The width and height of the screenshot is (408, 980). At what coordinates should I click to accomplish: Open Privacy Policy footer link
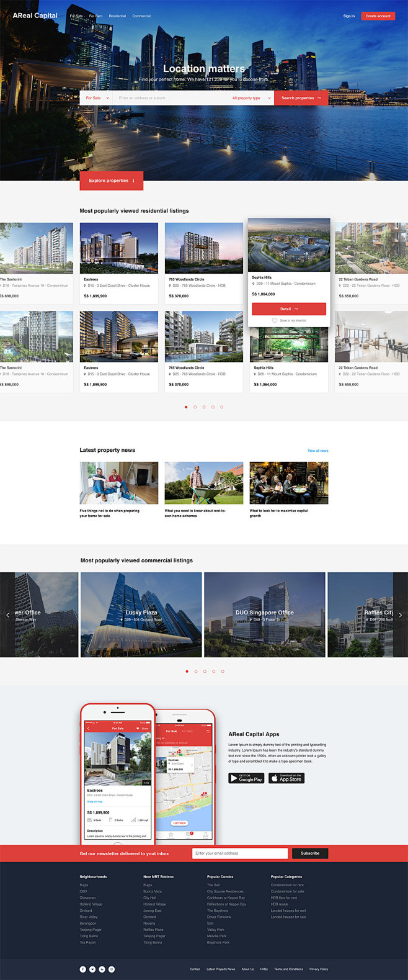[319, 969]
